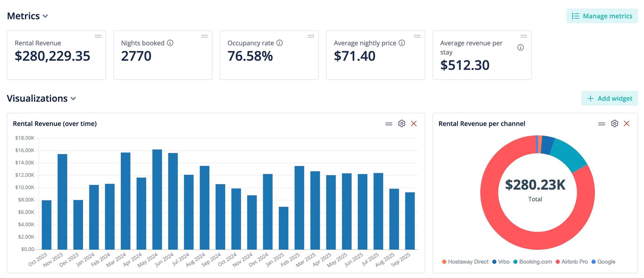The height and width of the screenshot is (278, 644).
Task: Click the Manage metrics button
Action: [602, 16]
